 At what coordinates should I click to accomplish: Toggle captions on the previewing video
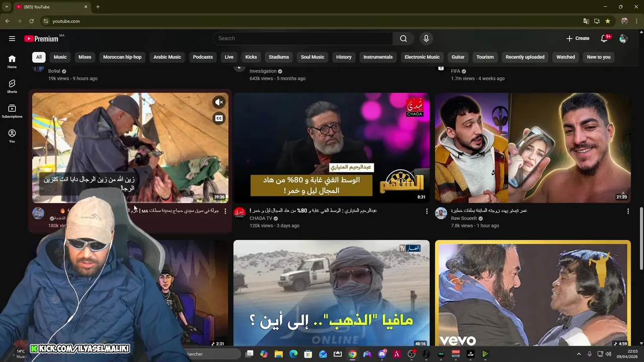(219, 119)
